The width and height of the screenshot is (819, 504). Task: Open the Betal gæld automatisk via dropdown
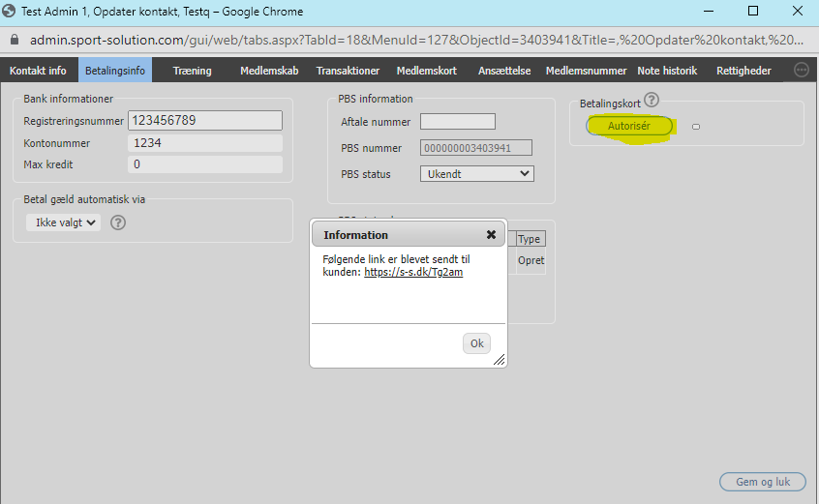tap(63, 222)
